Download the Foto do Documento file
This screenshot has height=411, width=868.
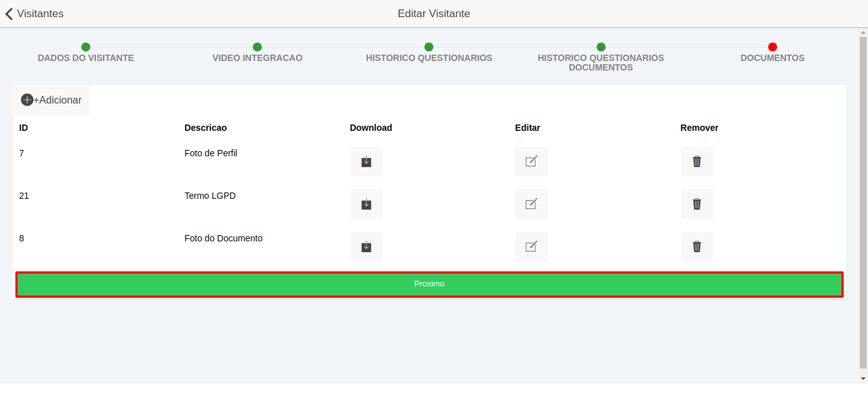[366, 246]
